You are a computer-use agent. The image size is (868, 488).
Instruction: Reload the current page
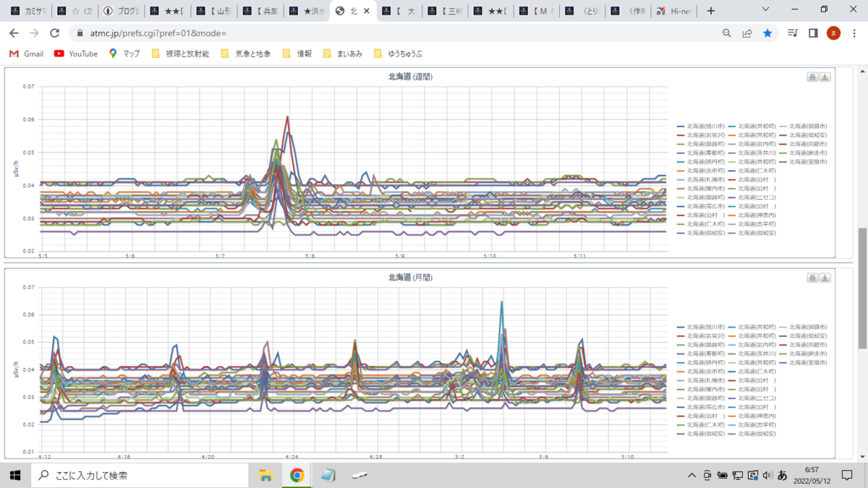pyautogui.click(x=54, y=33)
